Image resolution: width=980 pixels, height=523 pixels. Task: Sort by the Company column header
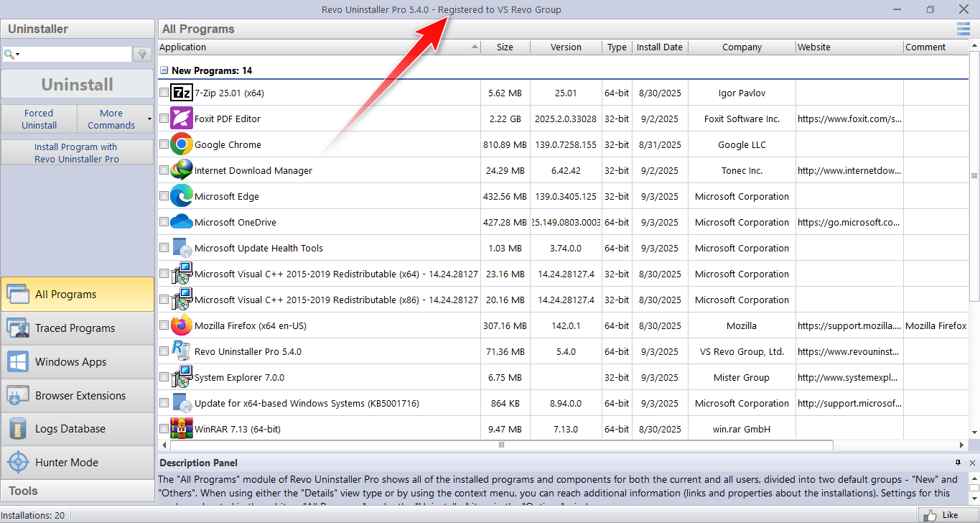point(742,47)
